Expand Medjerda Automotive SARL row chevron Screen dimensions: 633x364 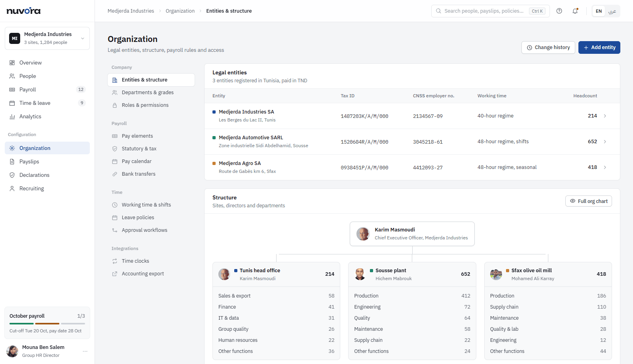click(605, 142)
